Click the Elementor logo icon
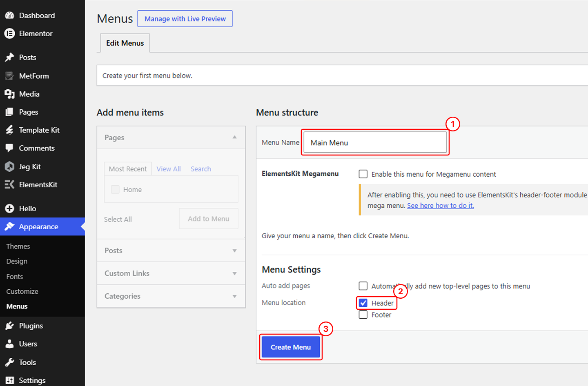Viewport: 588px width, 386px height. 9,33
